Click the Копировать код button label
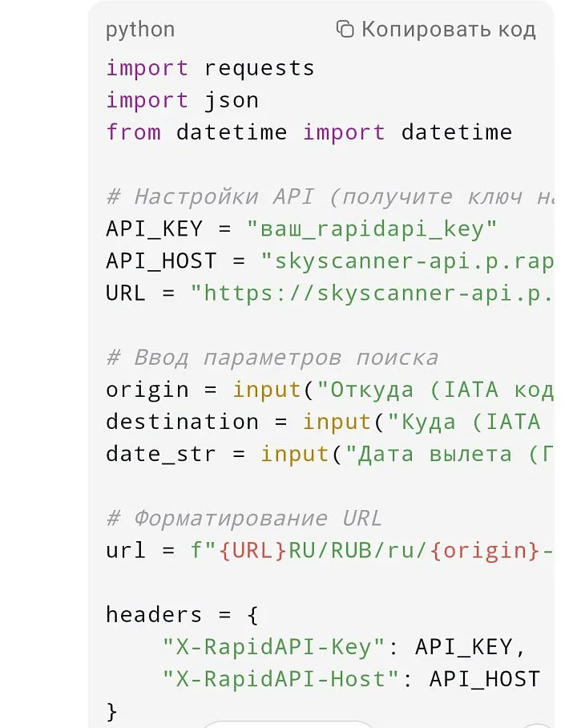This screenshot has height=728, width=577. pos(449,29)
